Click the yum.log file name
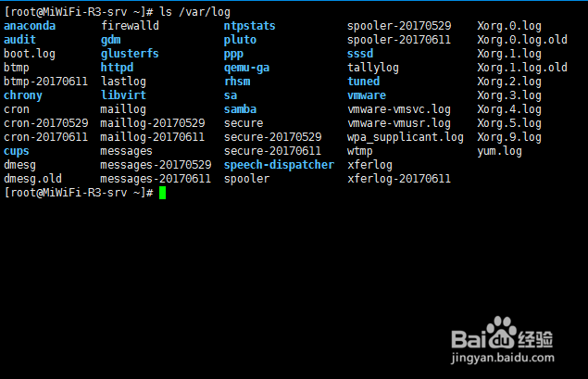 pyautogui.click(x=499, y=151)
